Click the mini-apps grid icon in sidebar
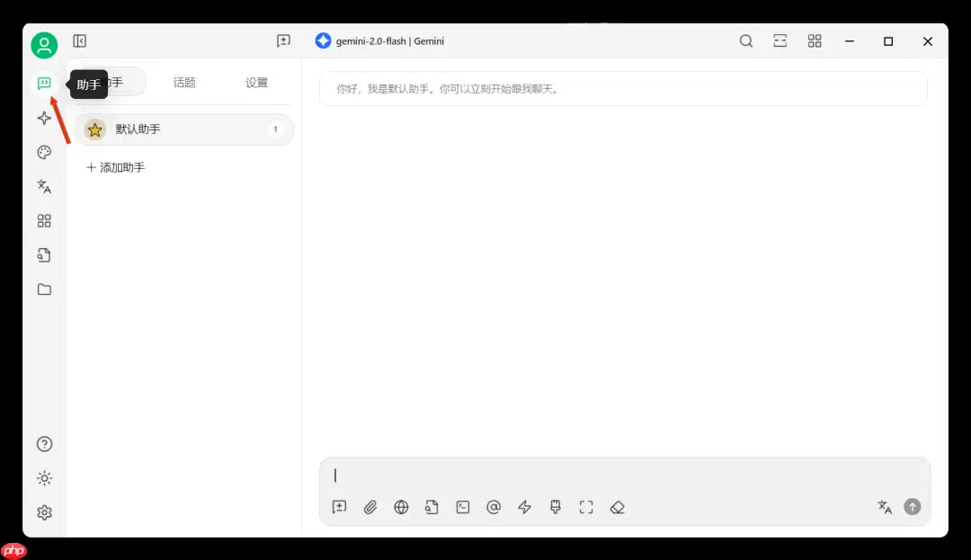Image resolution: width=971 pixels, height=560 pixels. tap(44, 220)
